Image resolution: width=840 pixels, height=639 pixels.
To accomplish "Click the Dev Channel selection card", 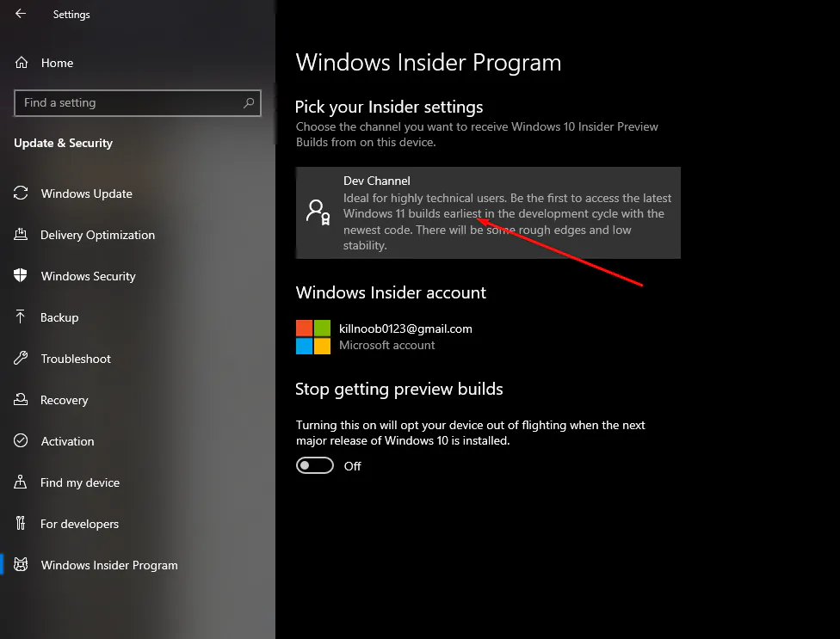I will click(x=488, y=212).
